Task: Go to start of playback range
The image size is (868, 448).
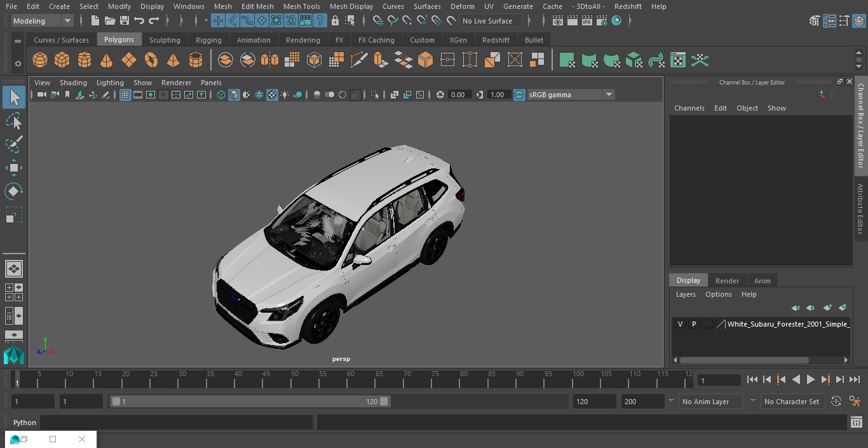Action: (752, 379)
